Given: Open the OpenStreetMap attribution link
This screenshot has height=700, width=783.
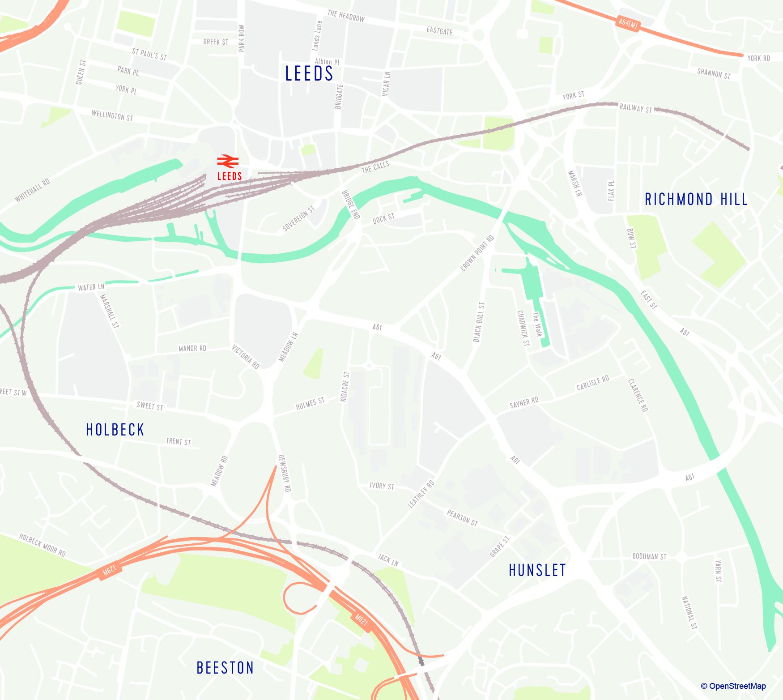Looking at the screenshot, I should coord(733,686).
